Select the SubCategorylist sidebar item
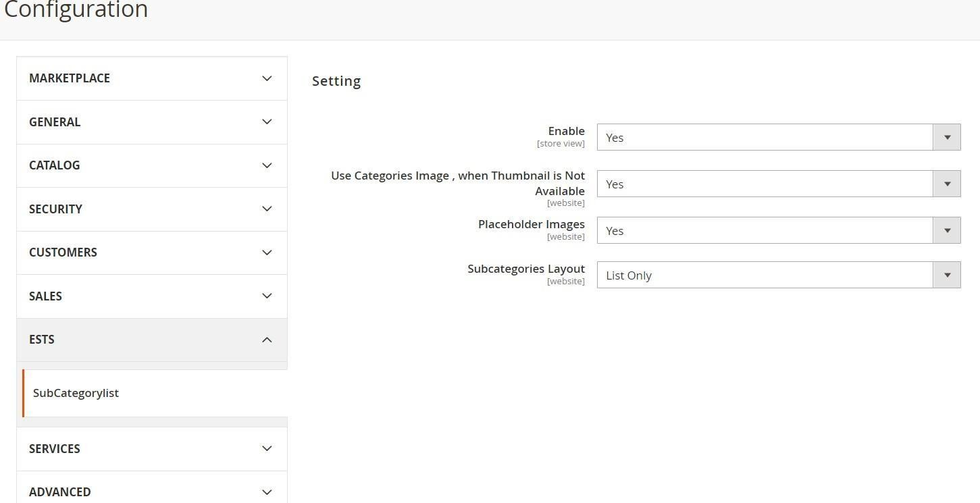The image size is (980, 503). (76, 393)
